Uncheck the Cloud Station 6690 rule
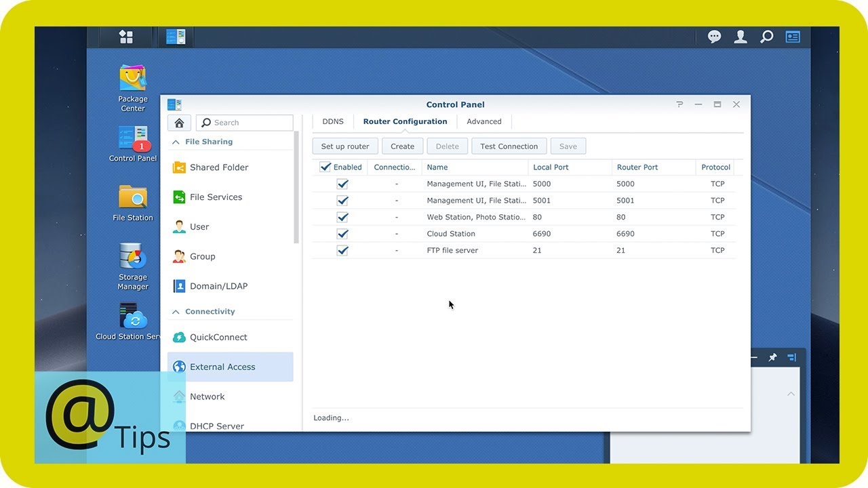The width and height of the screenshot is (868, 488). pos(342,234)
